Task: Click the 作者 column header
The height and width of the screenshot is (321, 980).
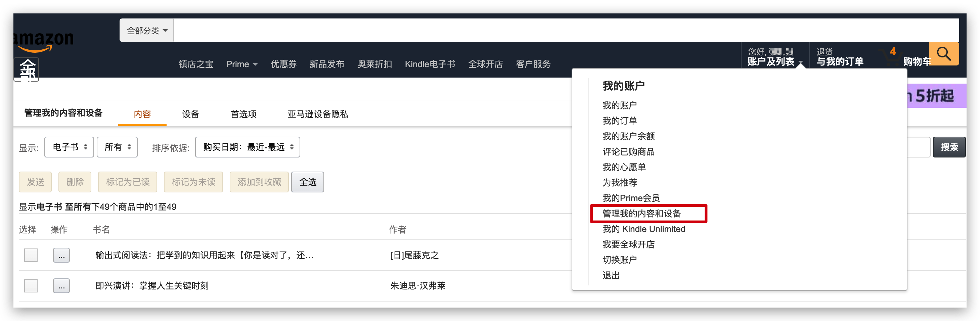Action: 398,229
